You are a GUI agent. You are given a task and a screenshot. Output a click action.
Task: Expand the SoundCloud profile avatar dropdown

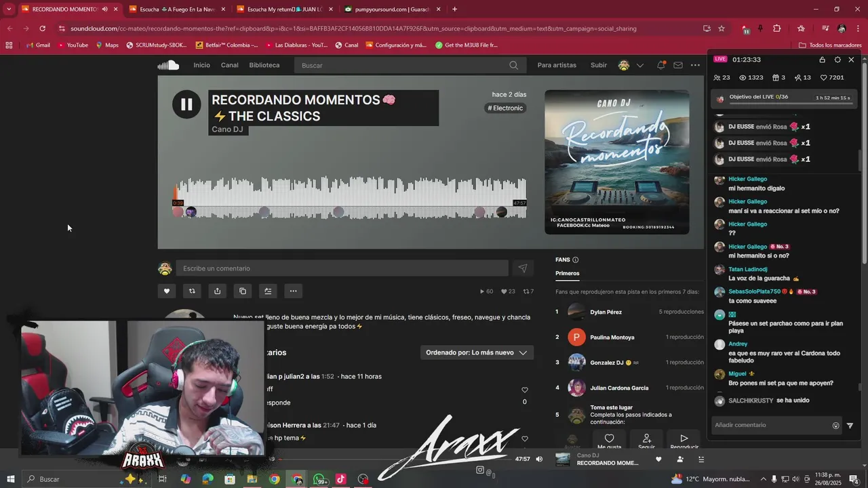(x=631, y=65)
